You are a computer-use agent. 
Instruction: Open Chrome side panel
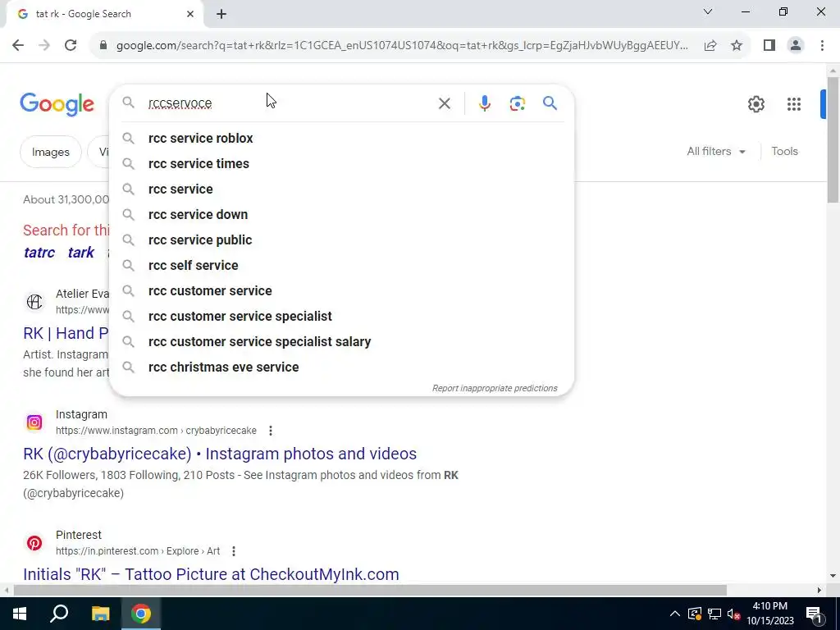(769, 46)
